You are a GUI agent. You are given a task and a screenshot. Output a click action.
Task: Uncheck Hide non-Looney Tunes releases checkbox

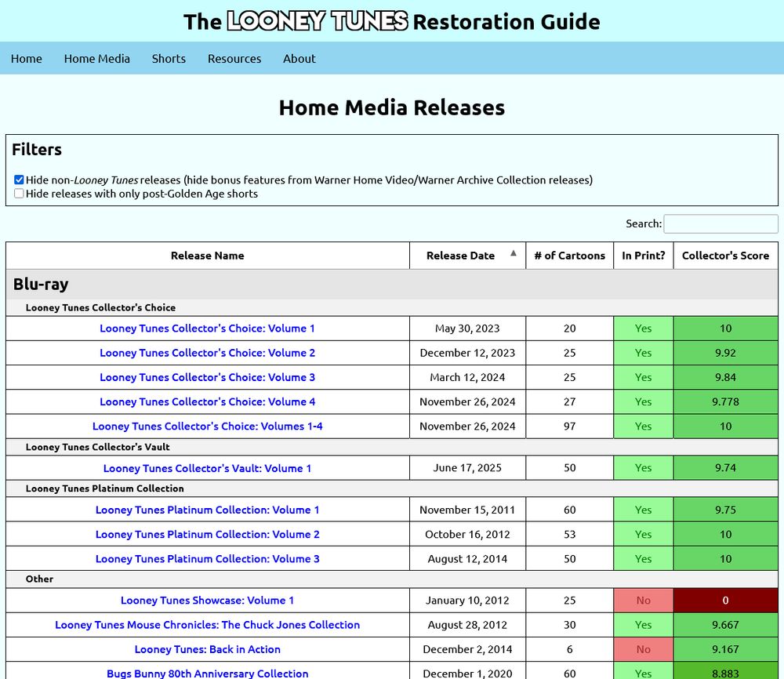pos(19,180)
